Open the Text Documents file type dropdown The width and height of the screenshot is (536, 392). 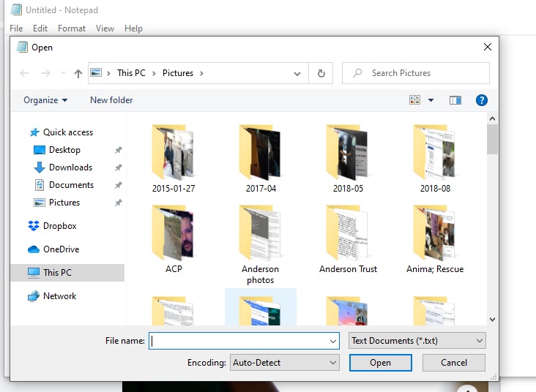pos(417,341)
